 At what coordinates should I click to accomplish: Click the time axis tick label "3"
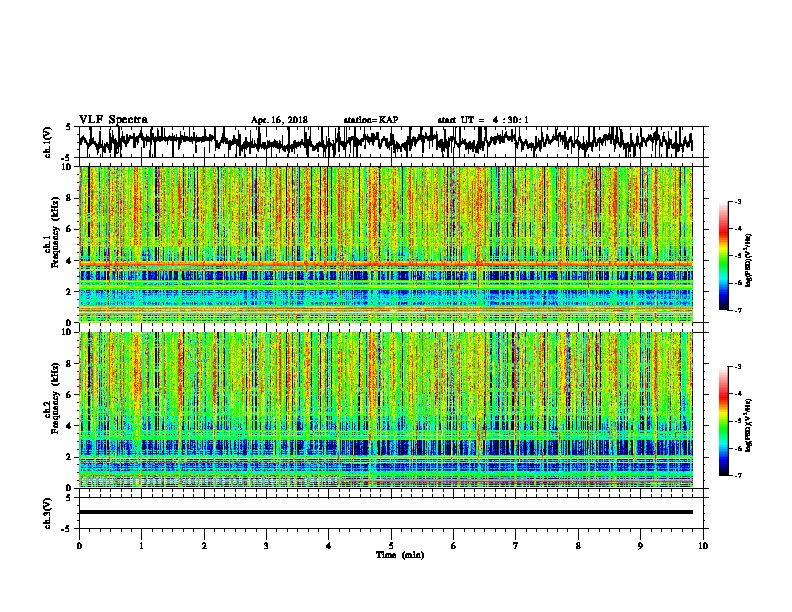click(x=266, y=546)
